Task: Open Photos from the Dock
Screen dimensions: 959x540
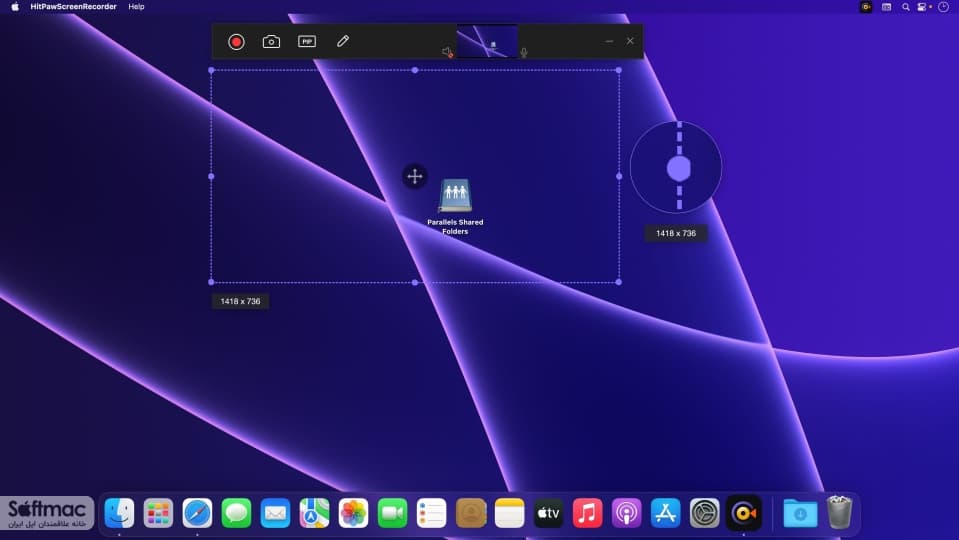Action: pos(354,512)
